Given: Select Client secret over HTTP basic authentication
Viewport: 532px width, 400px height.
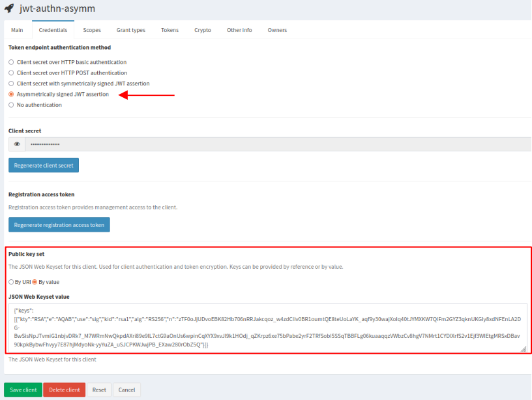Looking at the screenshot, I should [11, 62].
